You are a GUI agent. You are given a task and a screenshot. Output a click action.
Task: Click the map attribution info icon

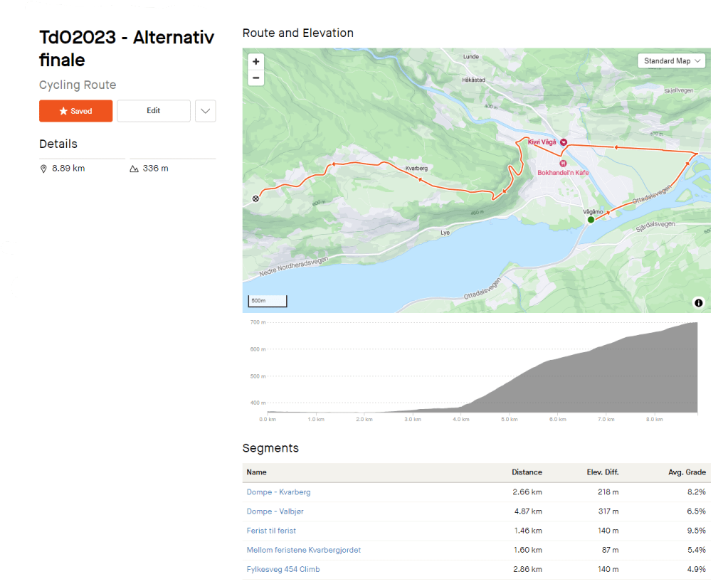[x=698, y=303]
